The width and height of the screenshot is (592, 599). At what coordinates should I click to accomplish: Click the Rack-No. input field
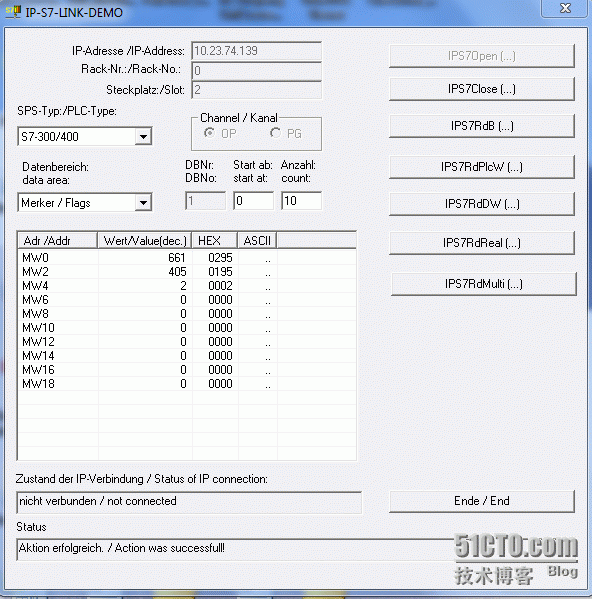(x=256, y=71)
